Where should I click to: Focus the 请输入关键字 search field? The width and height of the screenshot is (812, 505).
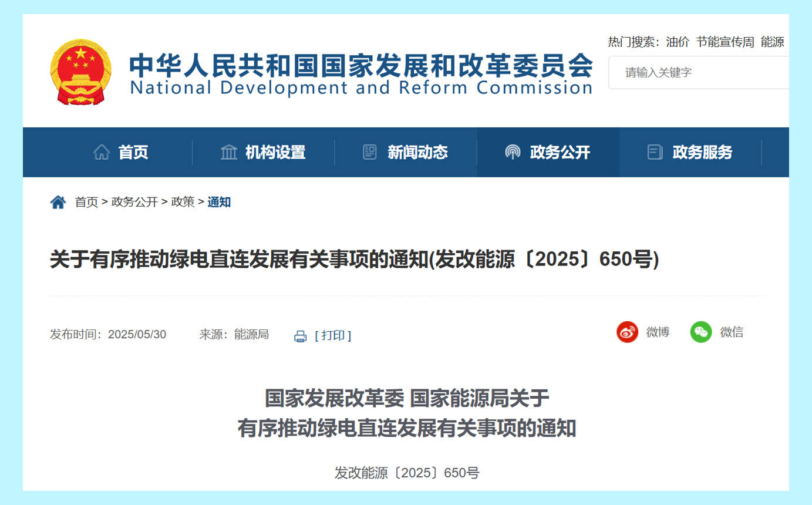[x=699, y=73]
